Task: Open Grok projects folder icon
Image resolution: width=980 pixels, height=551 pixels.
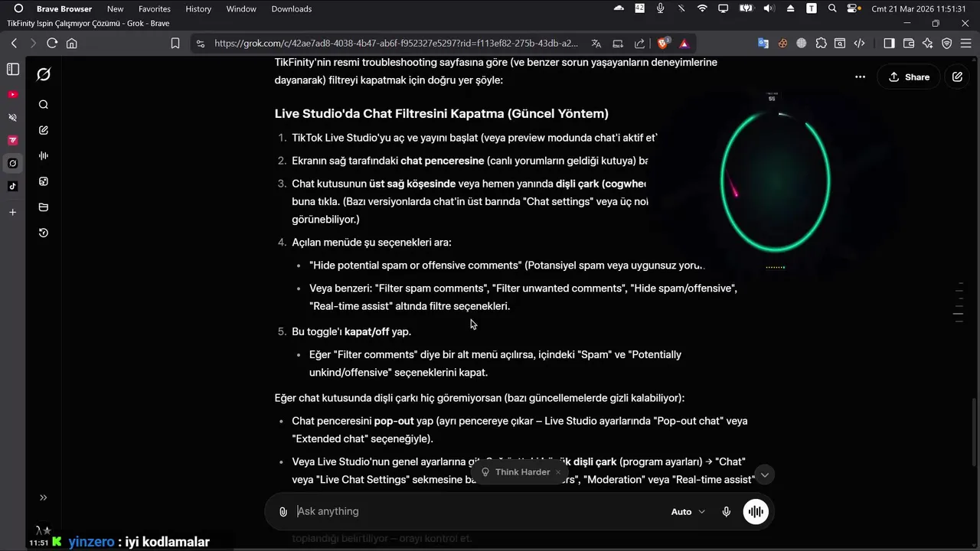Action: pyautogui.click(x=44, y=207)
